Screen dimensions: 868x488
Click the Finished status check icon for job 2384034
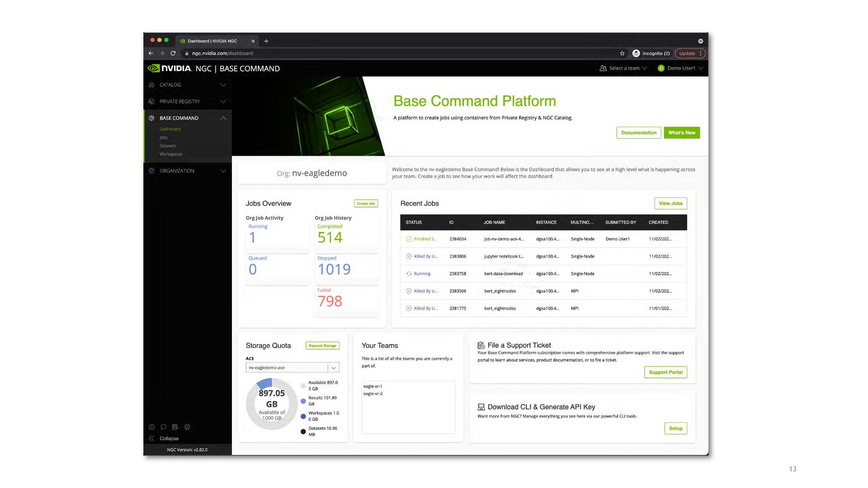(409, 239)
